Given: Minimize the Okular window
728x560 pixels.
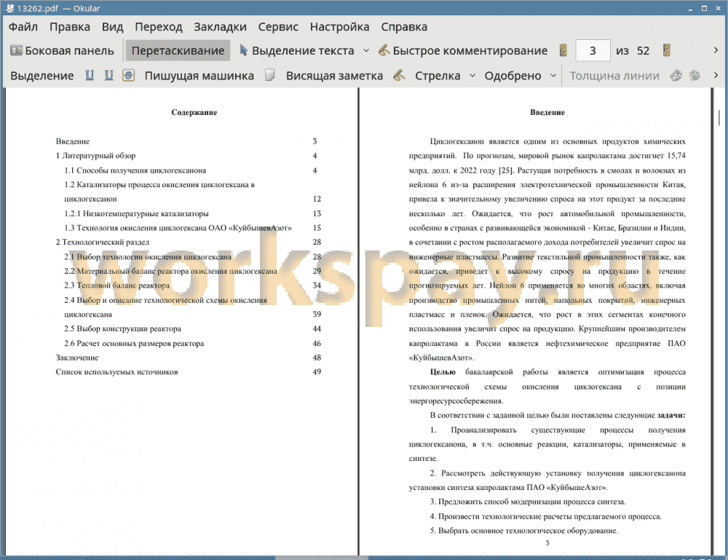Looking at the screenshot, I should (x=690, y=8).
